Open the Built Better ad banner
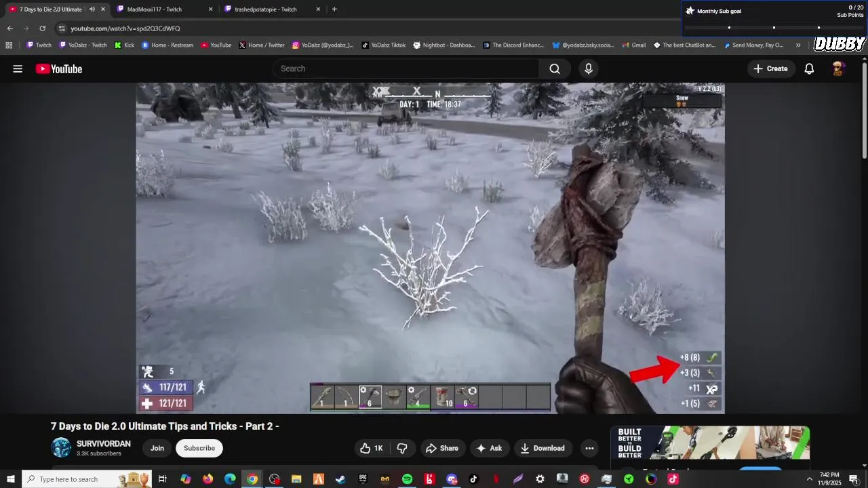868x488 pixels. point(710,443)
